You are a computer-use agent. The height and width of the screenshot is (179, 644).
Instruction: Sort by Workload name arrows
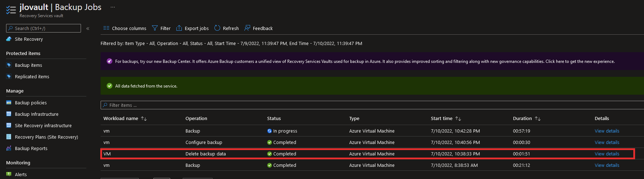144,119
